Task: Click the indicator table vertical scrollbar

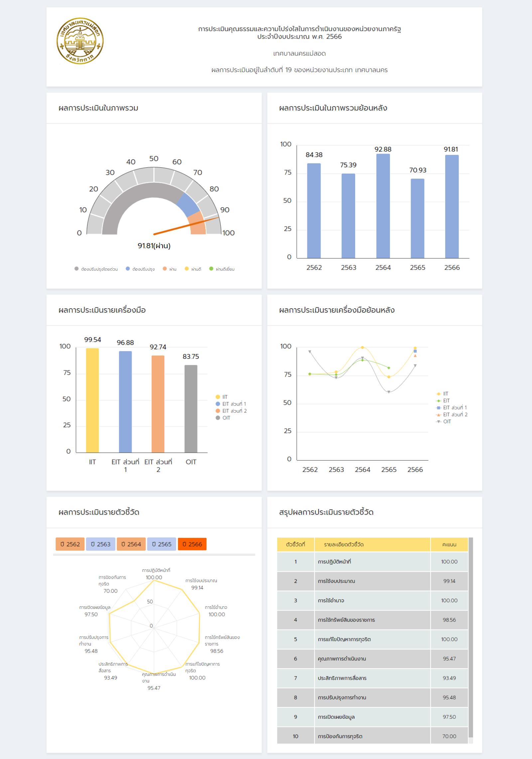Action: [x=470, y=632]
